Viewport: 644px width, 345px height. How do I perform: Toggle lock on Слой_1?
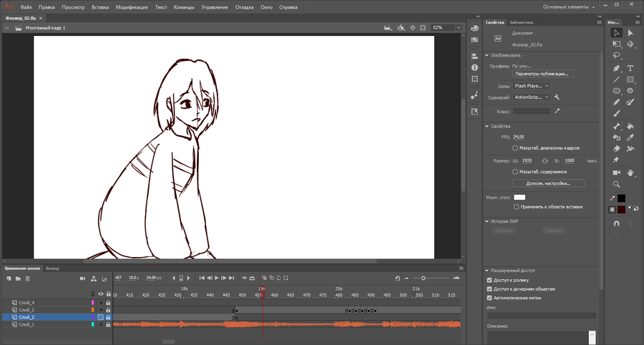pyautogui.click(x=109, y=324)
